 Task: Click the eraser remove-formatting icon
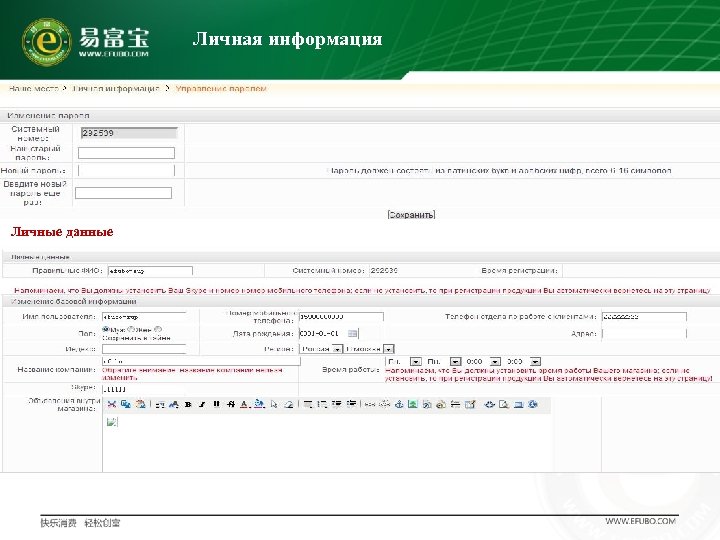tap(289, 404)
